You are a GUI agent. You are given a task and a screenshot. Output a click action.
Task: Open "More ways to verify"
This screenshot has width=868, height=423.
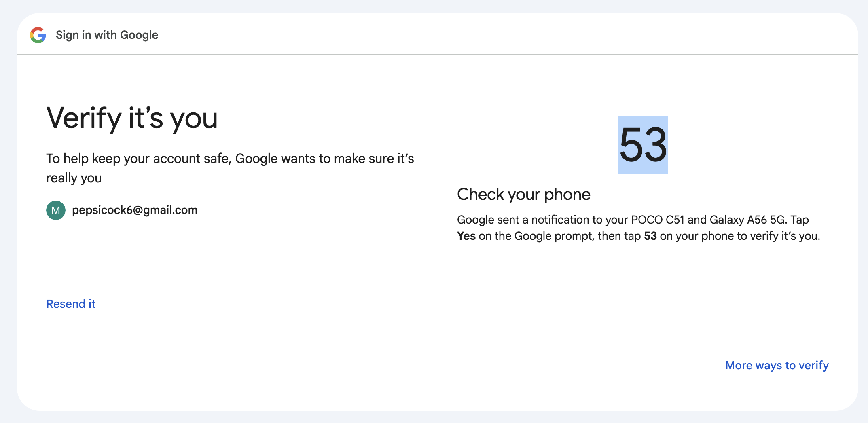pyautogui.click(x=777, y=365)
